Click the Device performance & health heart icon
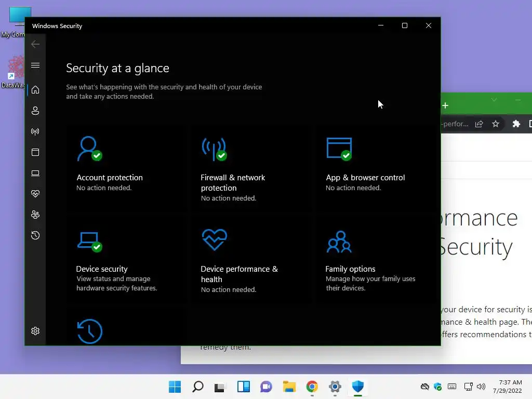The width and height of the screenshot is (532, 399). [x=215, y=240]
